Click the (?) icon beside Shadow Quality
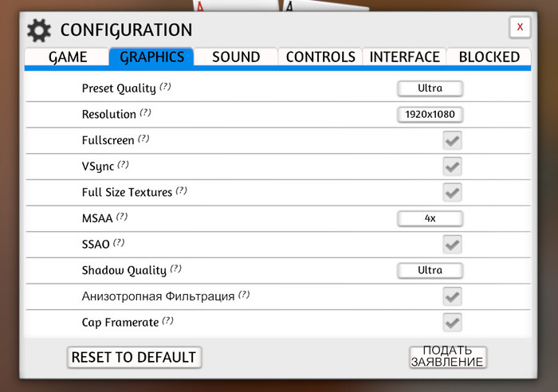Image resolution: width=558 pixels, height=392 pixels. pyautogui.click(x=175, y=269)
